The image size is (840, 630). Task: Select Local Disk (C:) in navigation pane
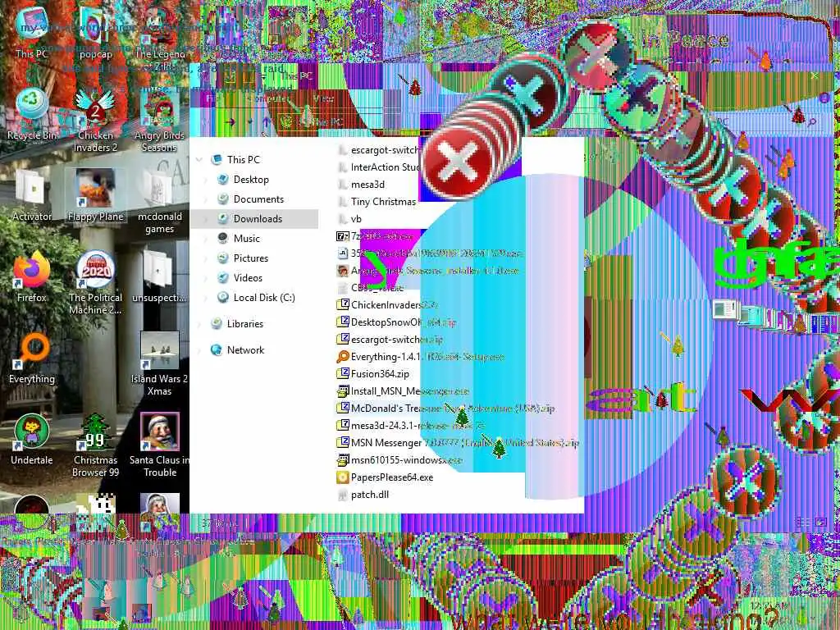pos(263,297)
